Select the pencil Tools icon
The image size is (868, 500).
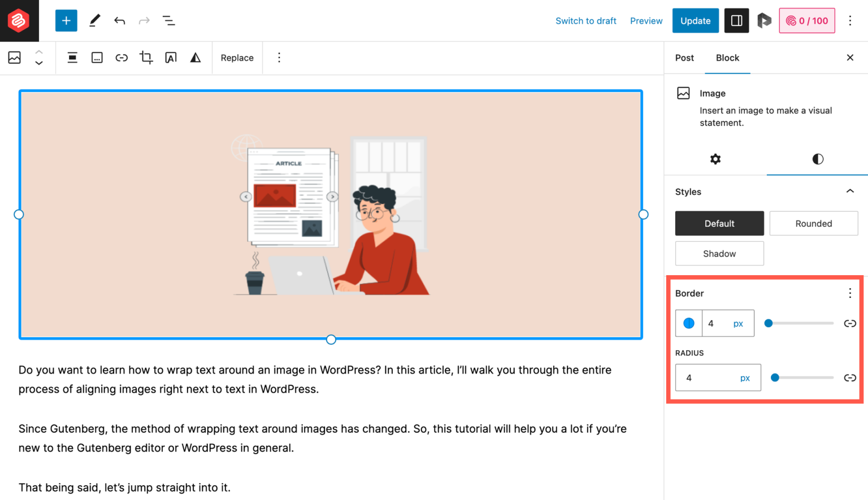94,21
